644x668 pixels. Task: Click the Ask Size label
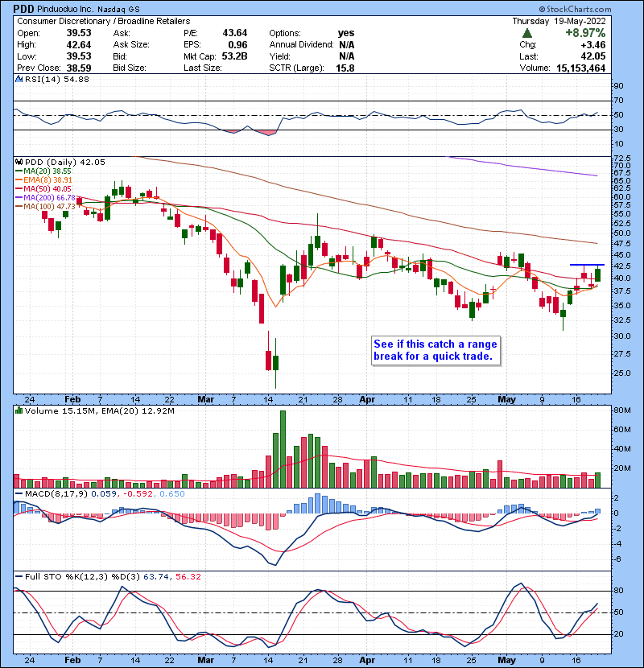(x=131, y=44)
